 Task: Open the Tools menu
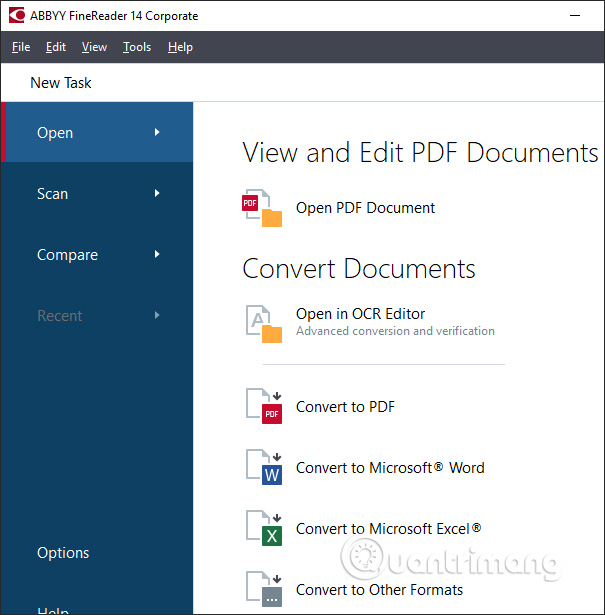point(137,47)
